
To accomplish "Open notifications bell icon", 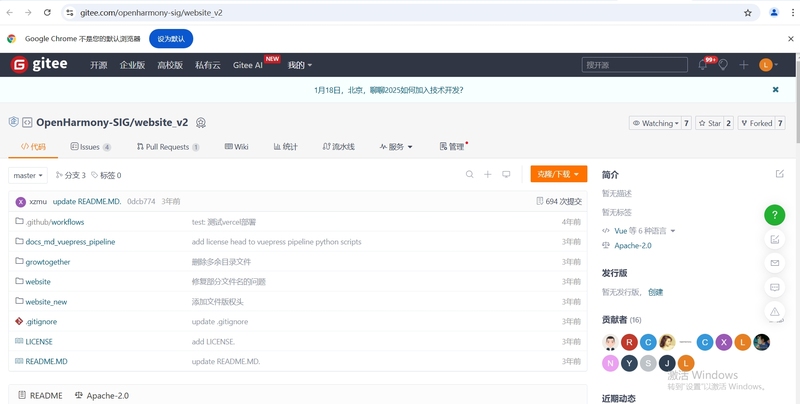I will (x=703, y=65).
